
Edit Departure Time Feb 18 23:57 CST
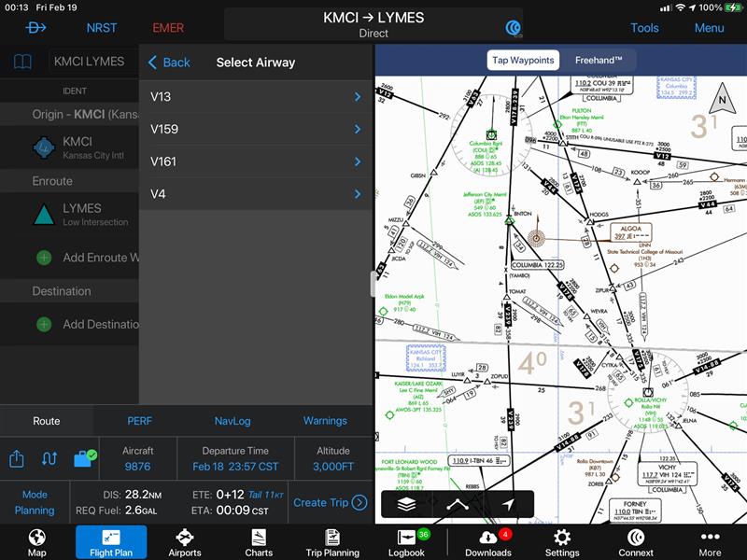coord(235,458)
